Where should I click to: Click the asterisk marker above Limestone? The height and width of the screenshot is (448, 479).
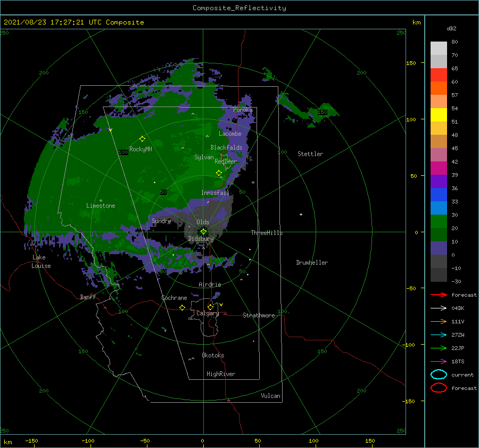pyautogui.click(x=101, y=201)
